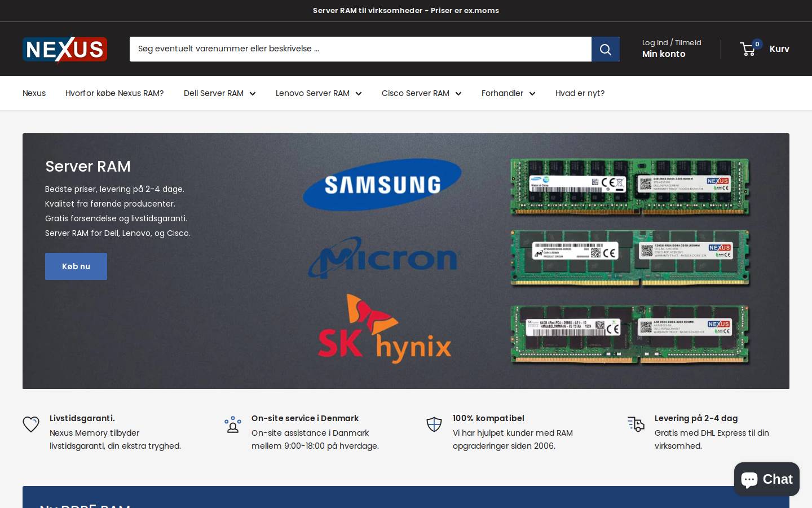Click the heart Livstidsgaranti icon
This screenshot has height=508, width=812.
(31, 424)
